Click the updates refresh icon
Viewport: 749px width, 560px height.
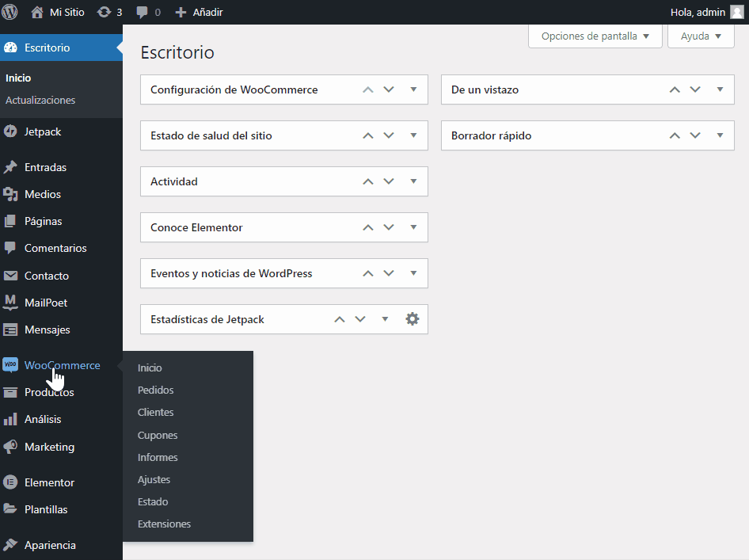104,12
